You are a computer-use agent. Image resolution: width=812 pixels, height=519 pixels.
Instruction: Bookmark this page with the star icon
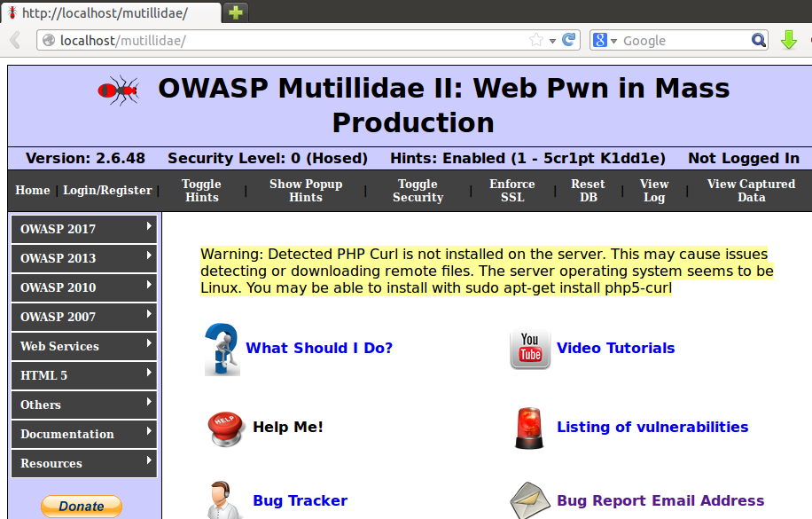click(x=536, y=40)
